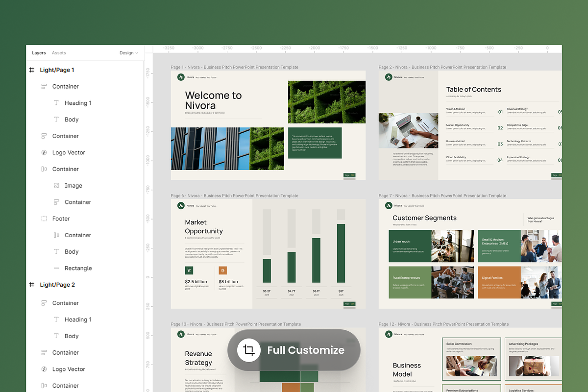Click the orange icon above $8 trillion
Image resolution: width=588 pixels, height=392 pixels.
(222, 270)
